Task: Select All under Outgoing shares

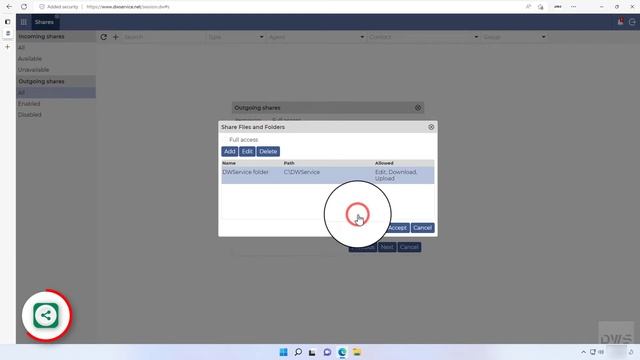Action: pyautogui.click(x=56, y=93)
